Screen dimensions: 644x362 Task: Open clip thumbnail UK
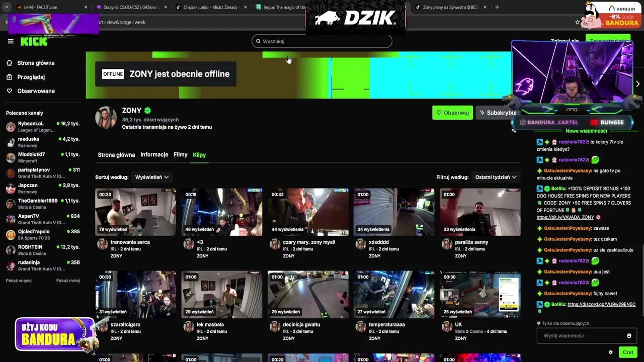(x=480, y=295)
